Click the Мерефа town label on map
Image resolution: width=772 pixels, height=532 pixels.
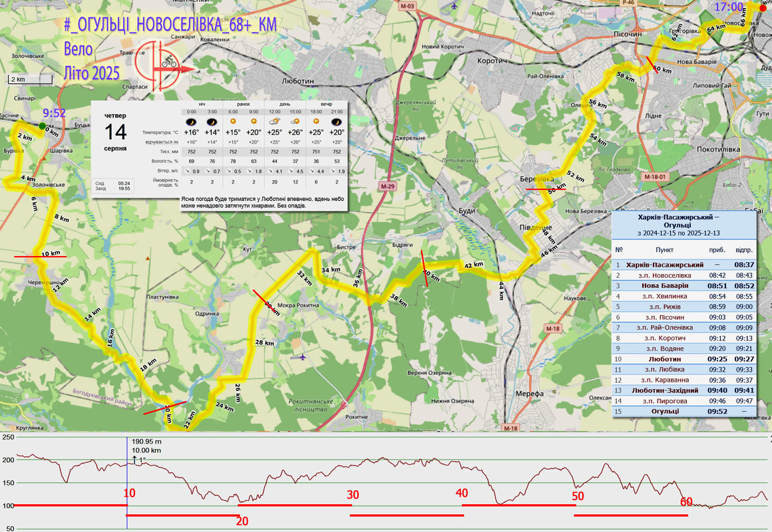tap(529, 394)
